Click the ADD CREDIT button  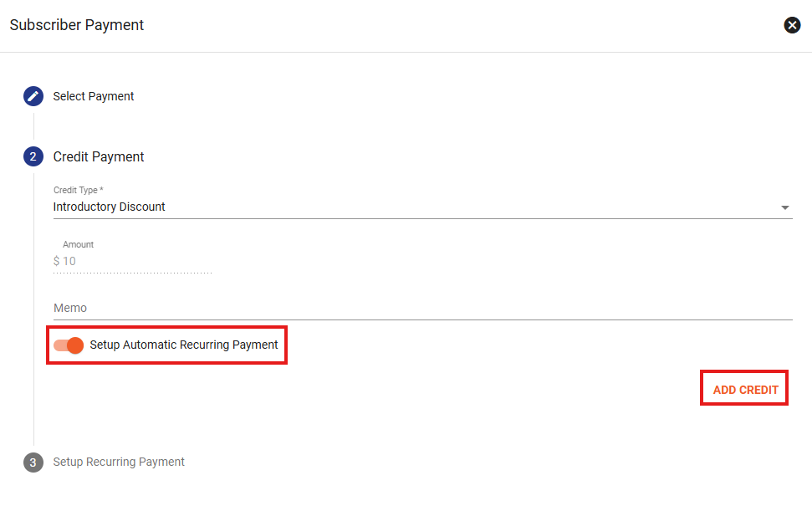745,390
